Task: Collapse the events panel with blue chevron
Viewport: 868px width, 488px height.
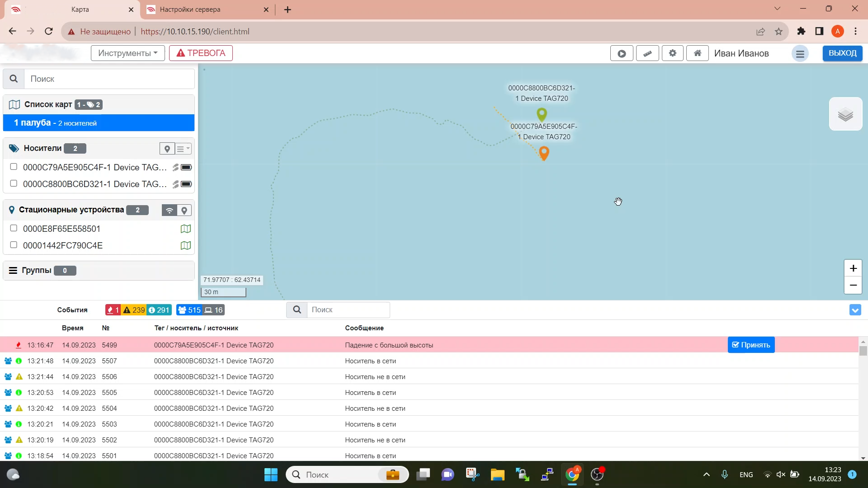Action: (855, 310)
